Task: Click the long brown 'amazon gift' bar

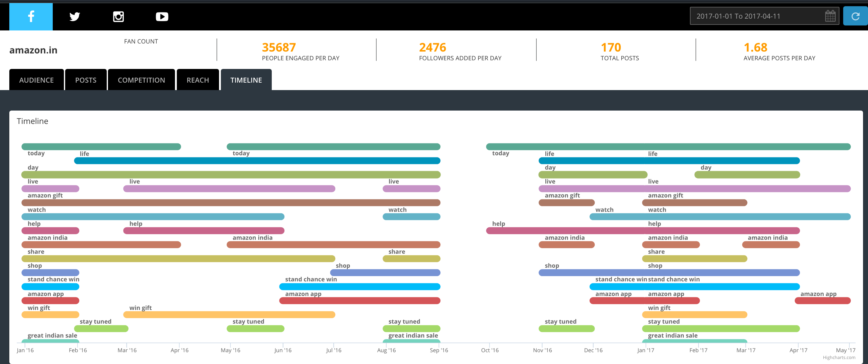Action: (x=231, y=202)
